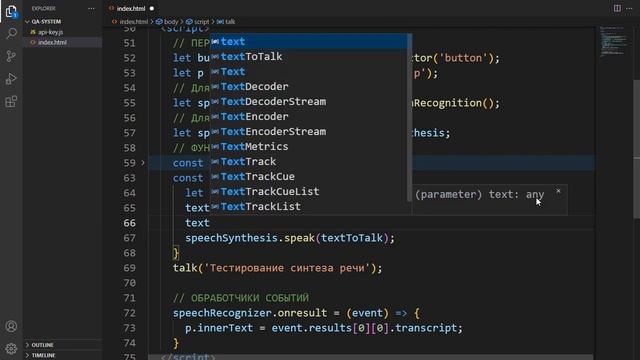This screenshot has width=640, height=360.
Task: Close the parameter info tooltip
Action: tap(558, 191)
